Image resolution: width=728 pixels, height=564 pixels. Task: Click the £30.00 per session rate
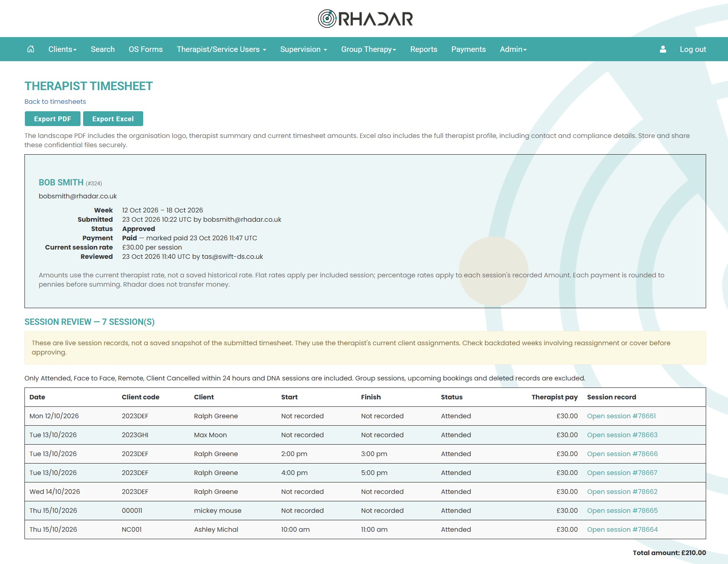[152, 247]
